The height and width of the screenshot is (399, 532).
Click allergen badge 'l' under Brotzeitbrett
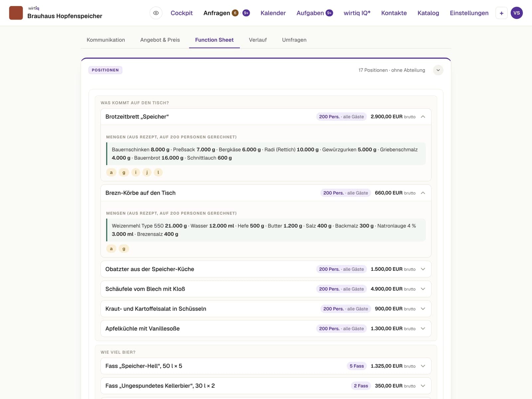158,172
